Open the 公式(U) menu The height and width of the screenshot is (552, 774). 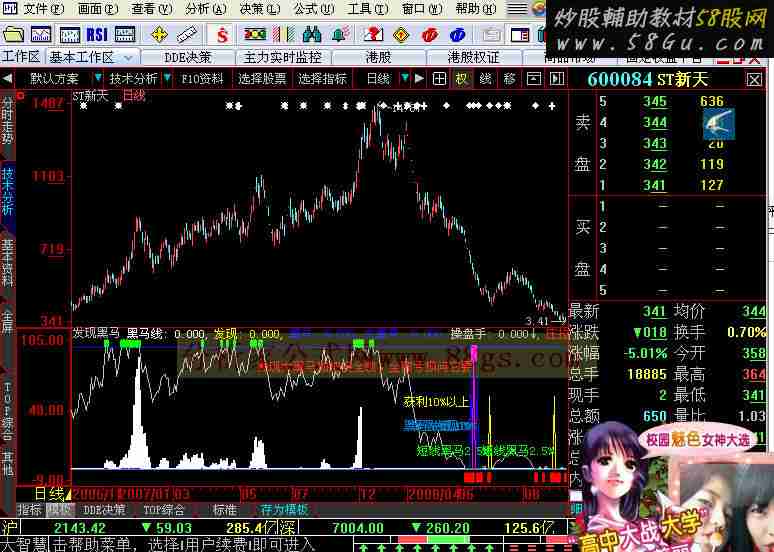(x=314, y=8)
